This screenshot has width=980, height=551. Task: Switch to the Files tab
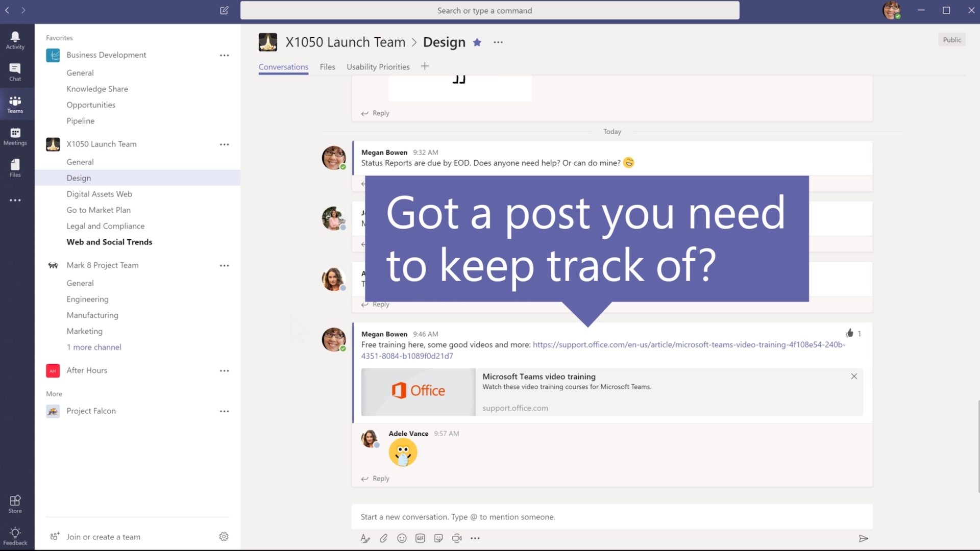(327, 66)
